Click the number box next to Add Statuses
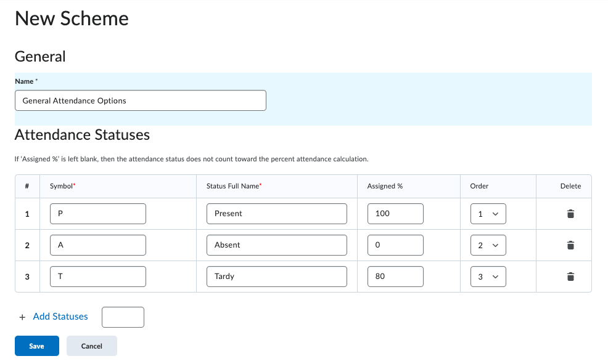 [x=123, y=317]
